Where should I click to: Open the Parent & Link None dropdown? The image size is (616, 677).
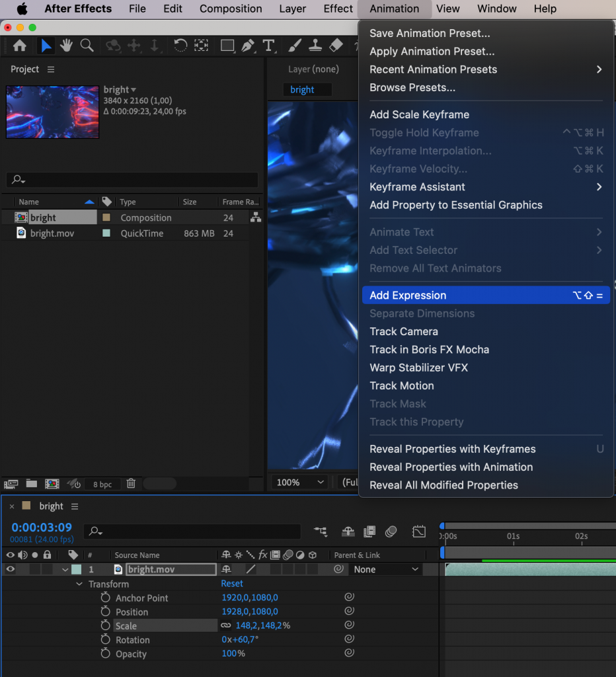click(x=387, y=569)
